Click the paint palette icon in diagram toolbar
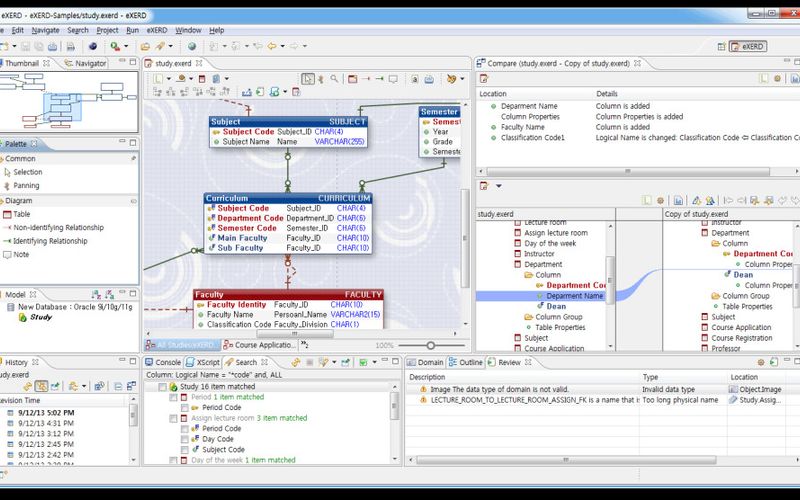Image resolution: width=800 pixels, height=500 pixels. point(451,79)
